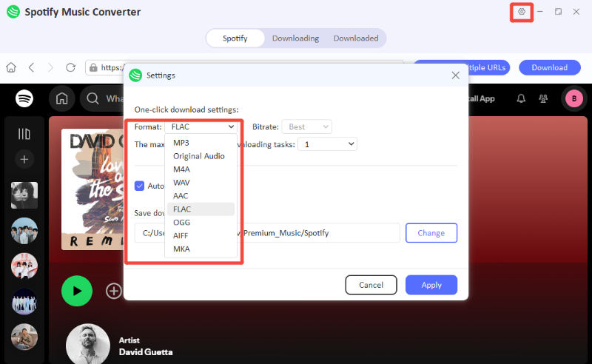Click the browser home icon in toolbar
Screen dimensions: 592x364
click(11, 67)
